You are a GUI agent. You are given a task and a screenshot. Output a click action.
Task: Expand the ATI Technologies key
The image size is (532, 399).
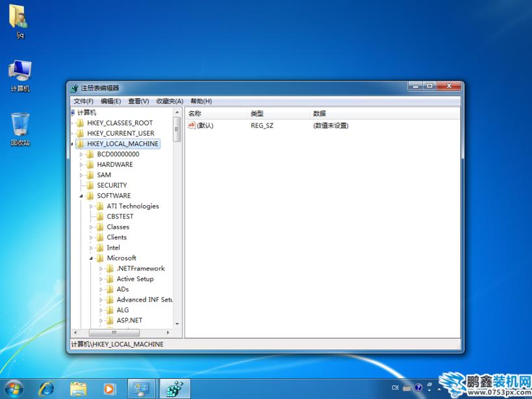click(91, 207)
